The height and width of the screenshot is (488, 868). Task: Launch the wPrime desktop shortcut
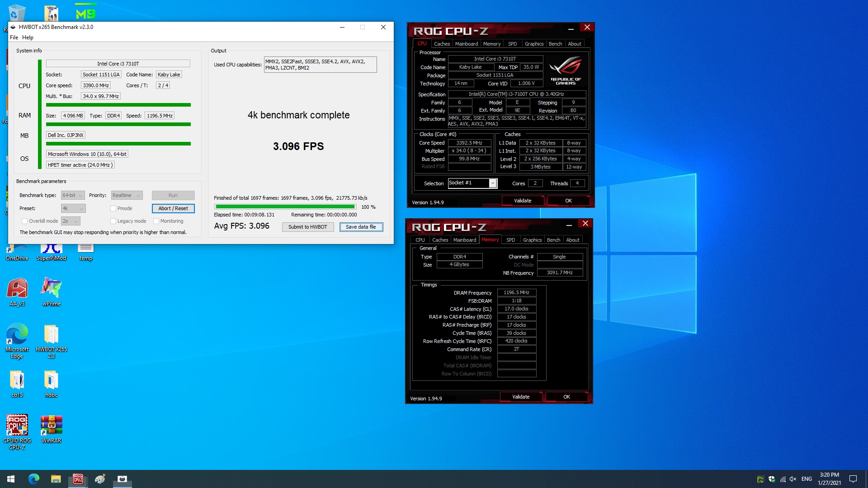[x=51, y=292]
